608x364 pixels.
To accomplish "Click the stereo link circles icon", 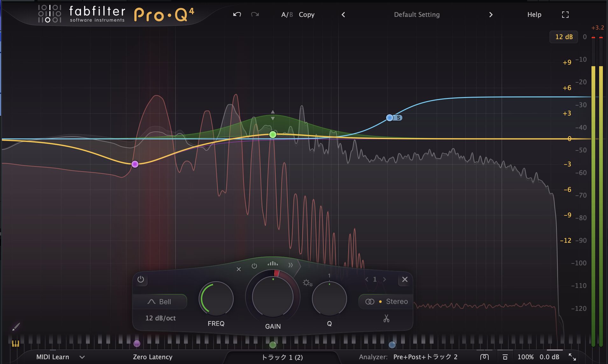I will [x=370, y=302].
